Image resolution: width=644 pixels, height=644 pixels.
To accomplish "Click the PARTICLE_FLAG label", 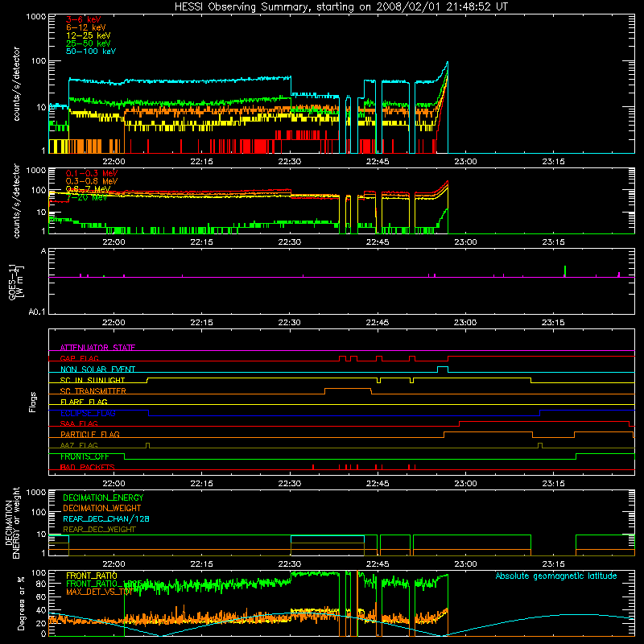I will point(90,435).
